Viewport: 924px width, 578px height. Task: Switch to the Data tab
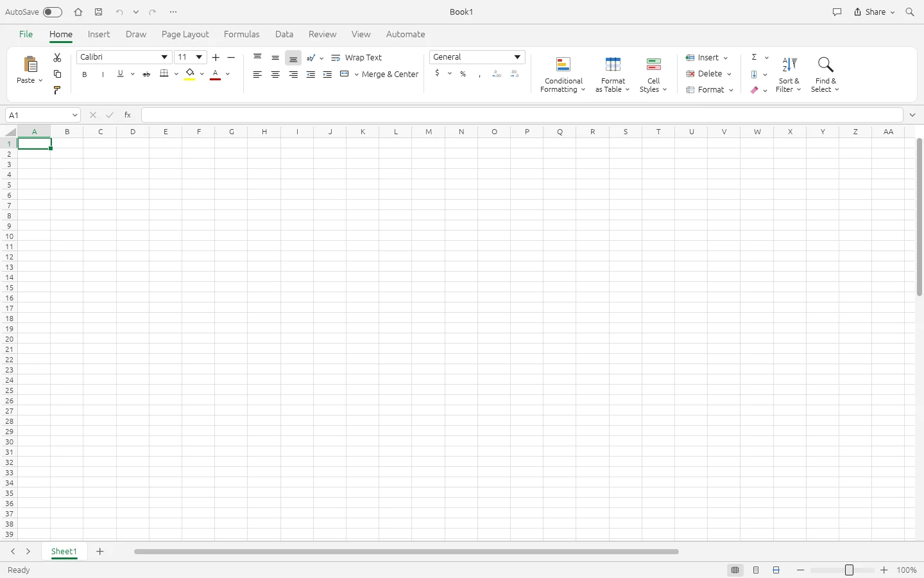[284, 35]
